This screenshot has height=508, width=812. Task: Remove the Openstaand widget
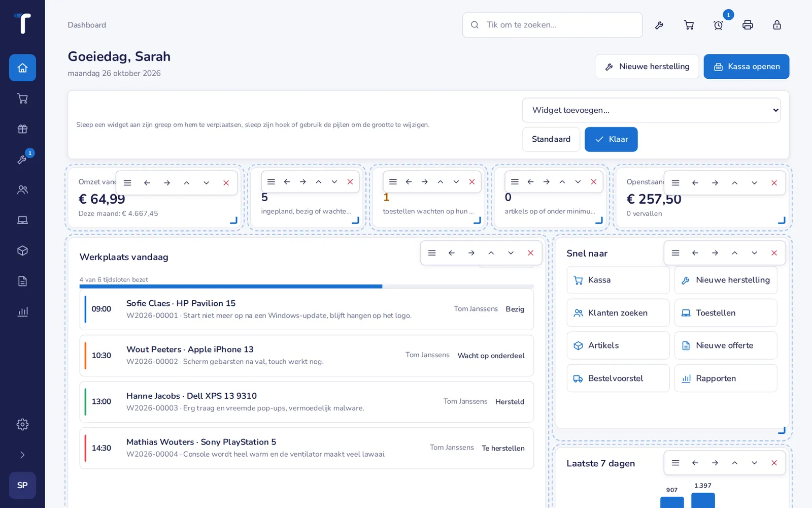pyautogui.click(x=774, y=183)
